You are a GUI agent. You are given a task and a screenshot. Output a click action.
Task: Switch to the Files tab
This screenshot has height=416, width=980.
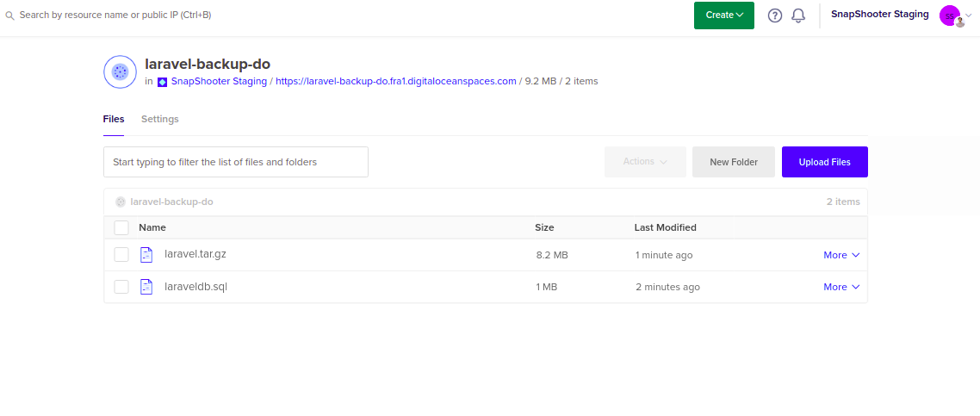(x=114, y=119)
